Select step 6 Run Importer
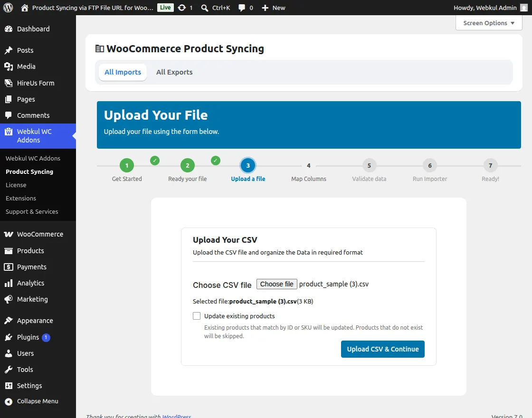 click(x=430, y=166)
